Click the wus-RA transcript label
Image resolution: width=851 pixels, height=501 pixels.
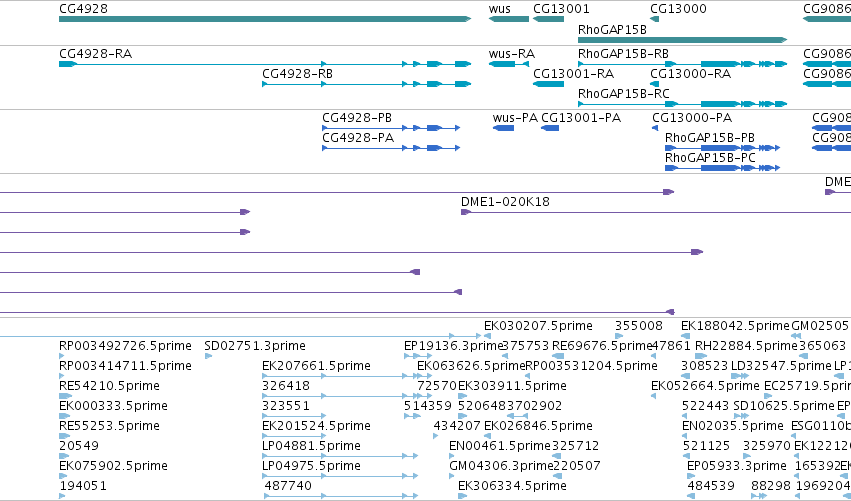(512, 54)
